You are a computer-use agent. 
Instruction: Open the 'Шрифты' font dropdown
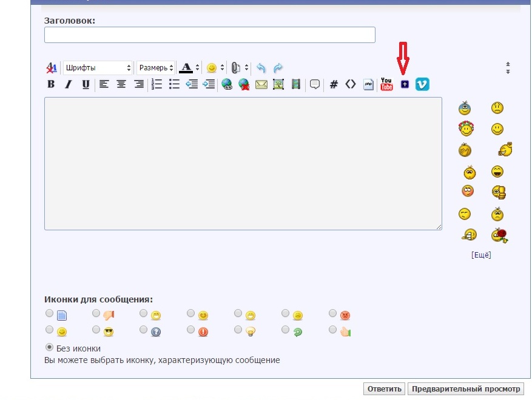click(x=98, y=68)
